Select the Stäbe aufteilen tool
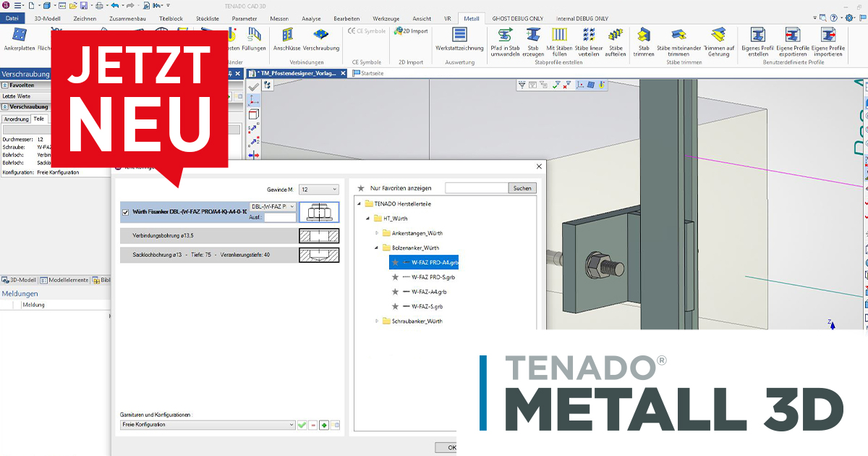The width and height of the screenshot is (868, 456). 616,42
